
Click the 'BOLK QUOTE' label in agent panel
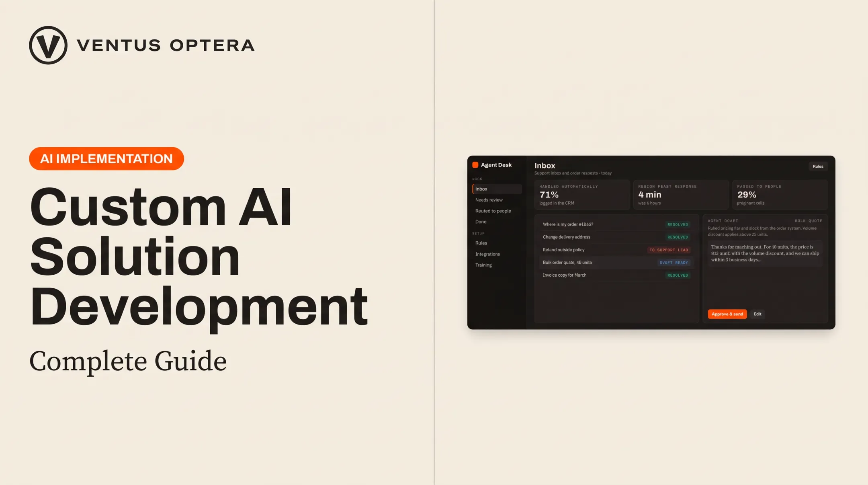(x=808, y=221)
